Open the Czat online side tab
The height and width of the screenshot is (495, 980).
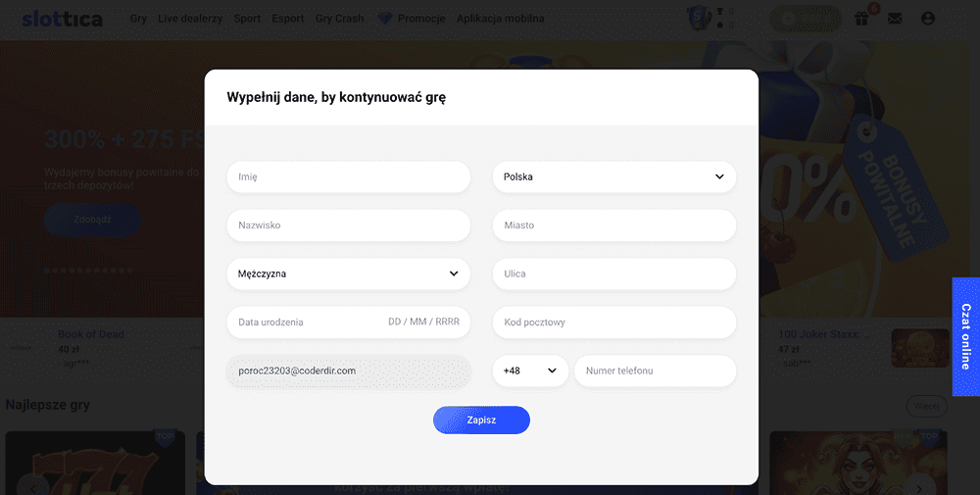(x=965, y=336)
